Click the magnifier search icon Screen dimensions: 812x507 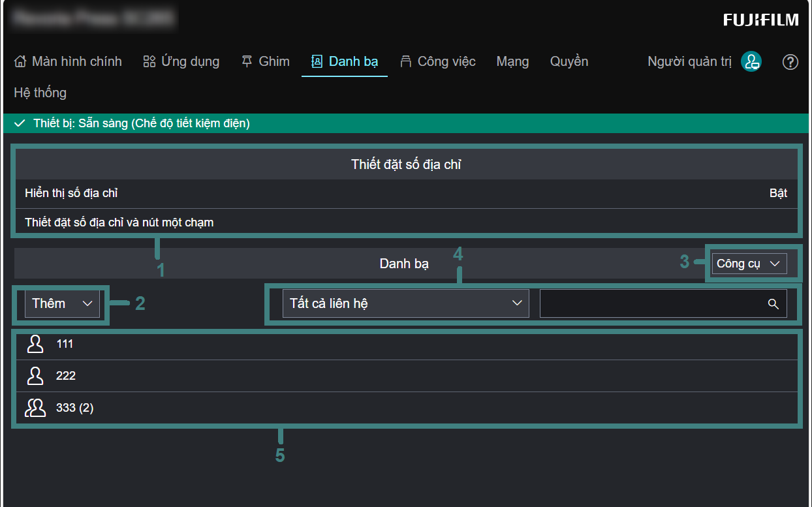tap(773, 304)
